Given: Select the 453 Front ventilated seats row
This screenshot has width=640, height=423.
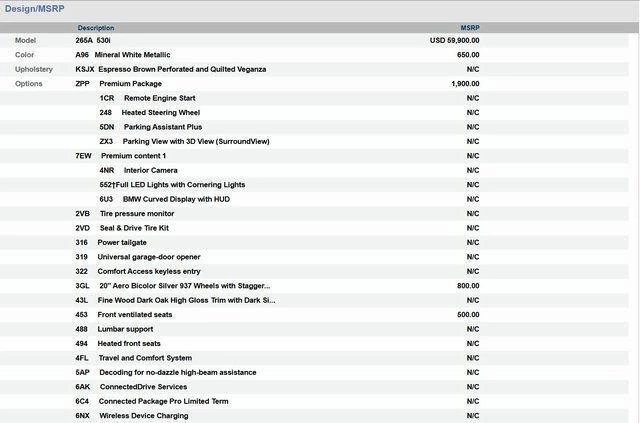Looking at the screenshot, I should click(x=123, y=315).
